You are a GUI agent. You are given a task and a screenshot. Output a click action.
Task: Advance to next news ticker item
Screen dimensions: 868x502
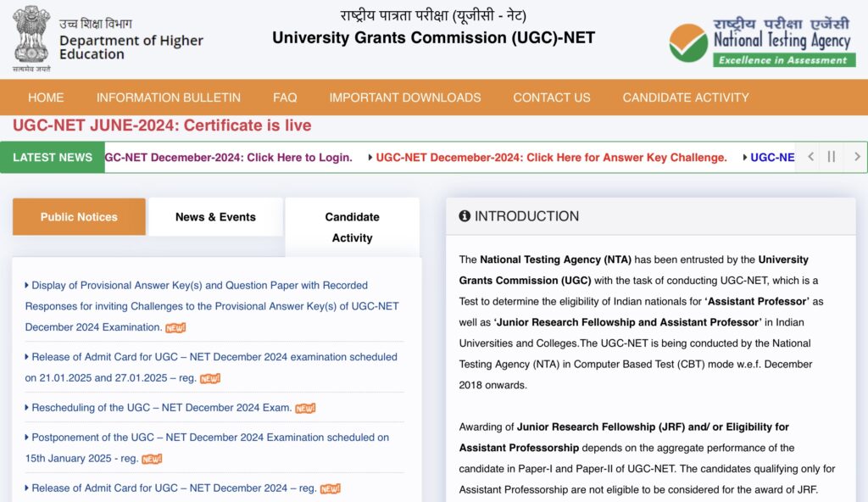pyautogui.click(x=857, y=157)
